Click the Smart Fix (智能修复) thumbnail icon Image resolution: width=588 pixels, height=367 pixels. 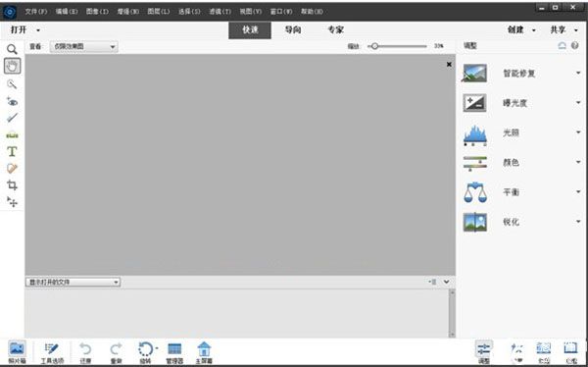coord(475,73)
